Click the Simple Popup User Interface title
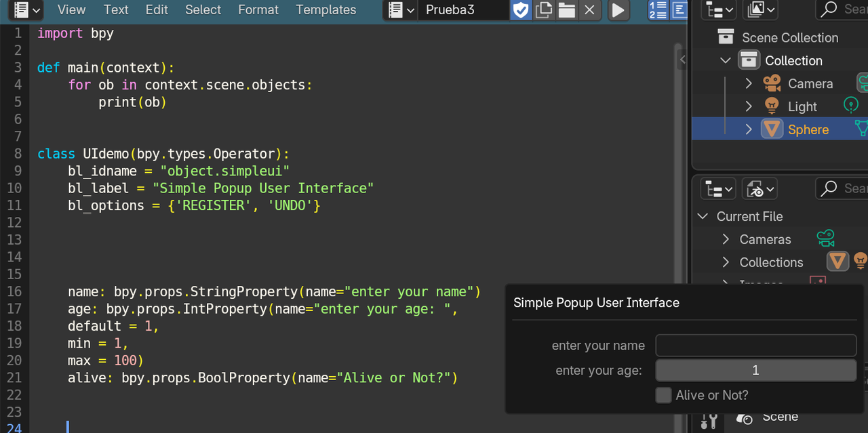868x433 pixels. [x=596, y=303]
